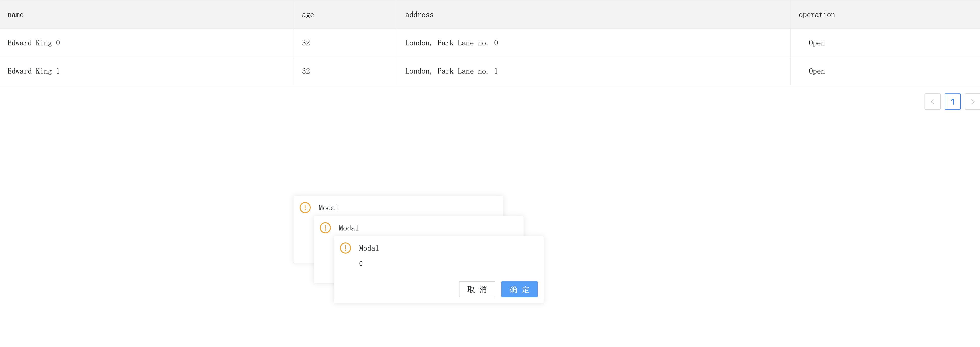
Task: Click the middle modal's warning icon
Action: pos(325,228)
